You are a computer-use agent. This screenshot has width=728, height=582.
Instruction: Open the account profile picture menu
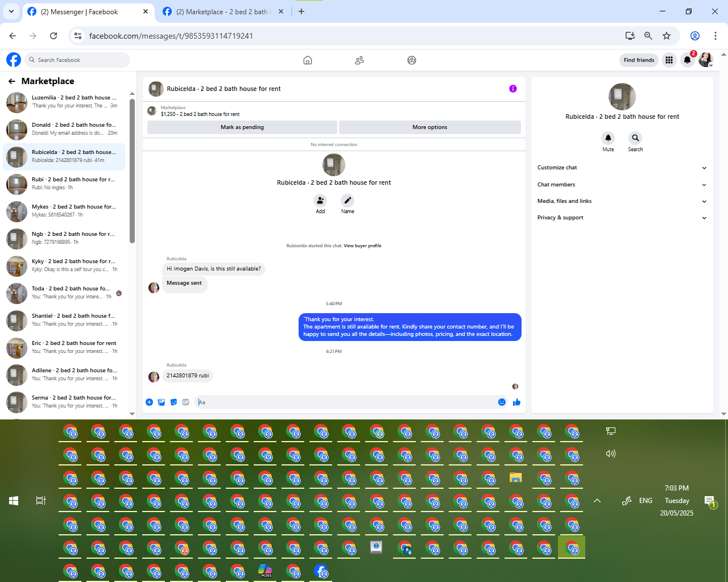[x=706, y=60]
